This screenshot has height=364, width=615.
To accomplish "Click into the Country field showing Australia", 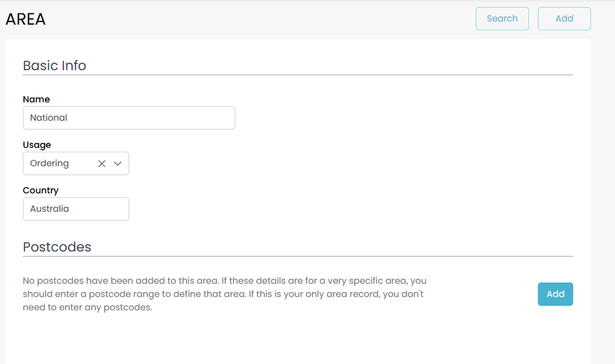I will [76, 209].
